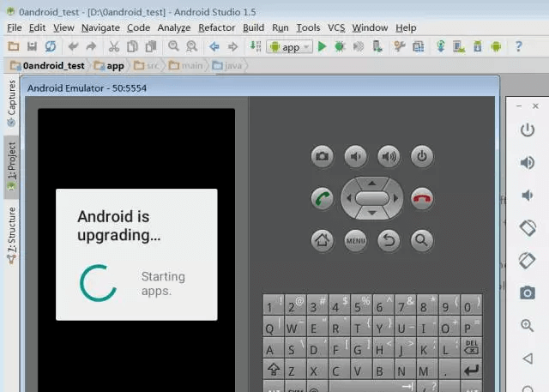Image resolution: width=549 pixels, height=392 pixels.
Task: Click the Make Project icon
Action: pyautogui.click(x=256, y=46)
